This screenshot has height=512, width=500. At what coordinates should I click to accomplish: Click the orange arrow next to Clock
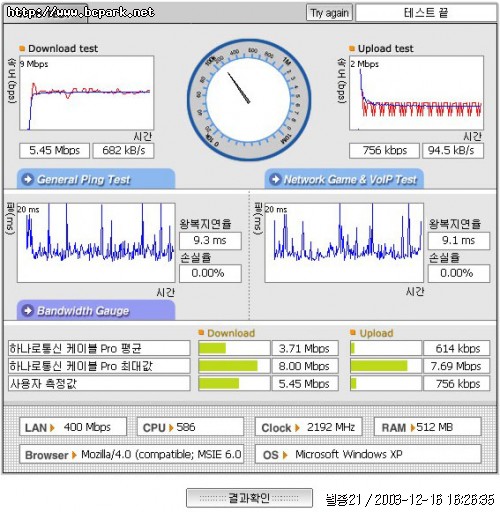[x=297, y=428]
